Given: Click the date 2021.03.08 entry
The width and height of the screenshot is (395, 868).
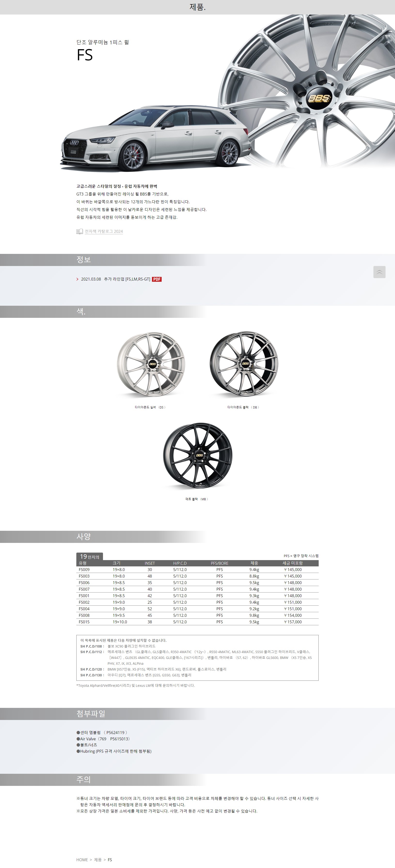Looking at the screenshot, I should [91, 279].
